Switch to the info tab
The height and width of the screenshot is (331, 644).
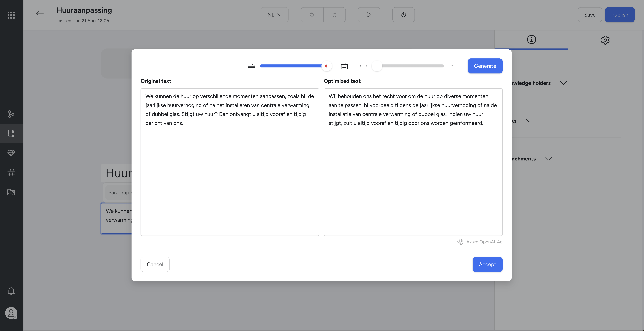531,40
